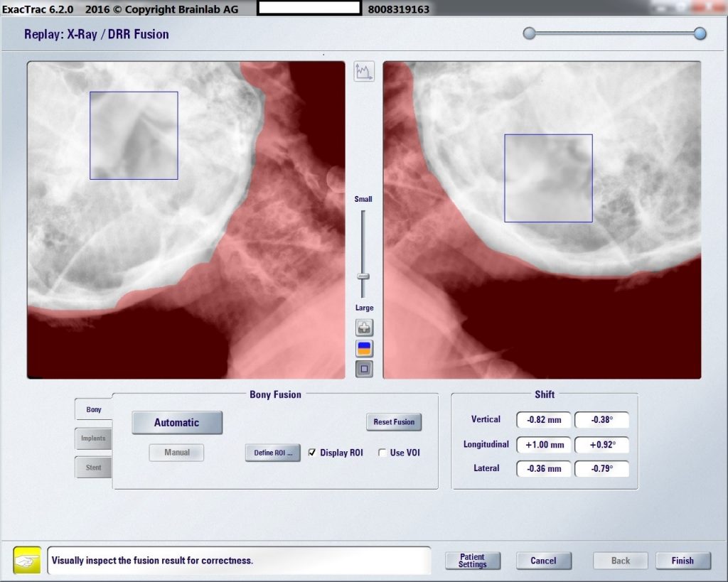The height and width of the screenshot is (582, 728).
Task: Click the Vertical shift millimeter field
Action: pyautogui.click(x=543, y=420)
